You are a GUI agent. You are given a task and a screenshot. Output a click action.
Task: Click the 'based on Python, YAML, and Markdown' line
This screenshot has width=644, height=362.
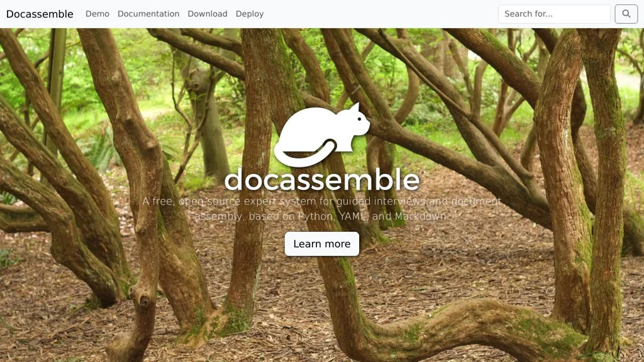(x=347, y=216)
